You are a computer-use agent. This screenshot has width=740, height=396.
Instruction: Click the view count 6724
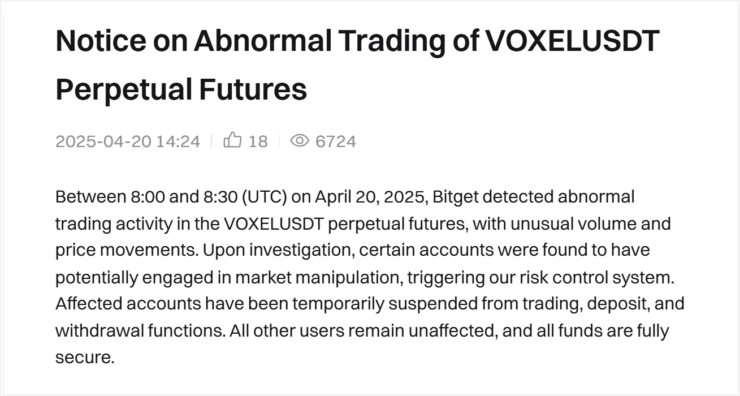[336, 141]
